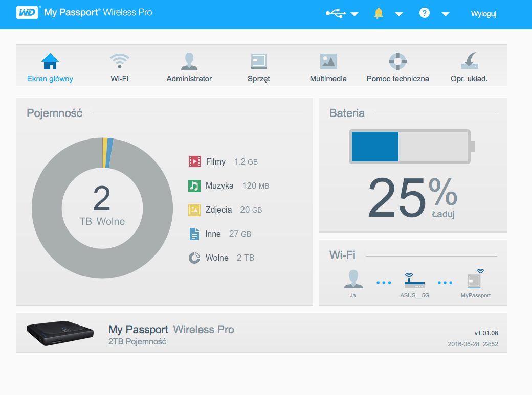
Task: Click the My Passport drive thumbnail
Action: pyautogui.click(x=60, y=333)
